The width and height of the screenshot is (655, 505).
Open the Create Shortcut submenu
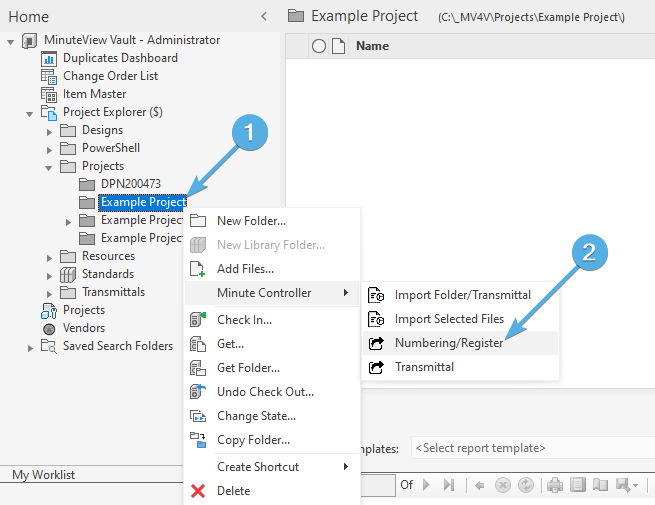258,467
